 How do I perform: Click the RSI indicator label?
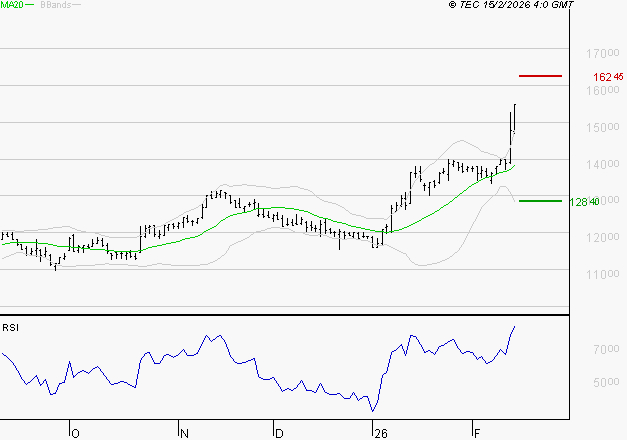click(x=11, y=327)
